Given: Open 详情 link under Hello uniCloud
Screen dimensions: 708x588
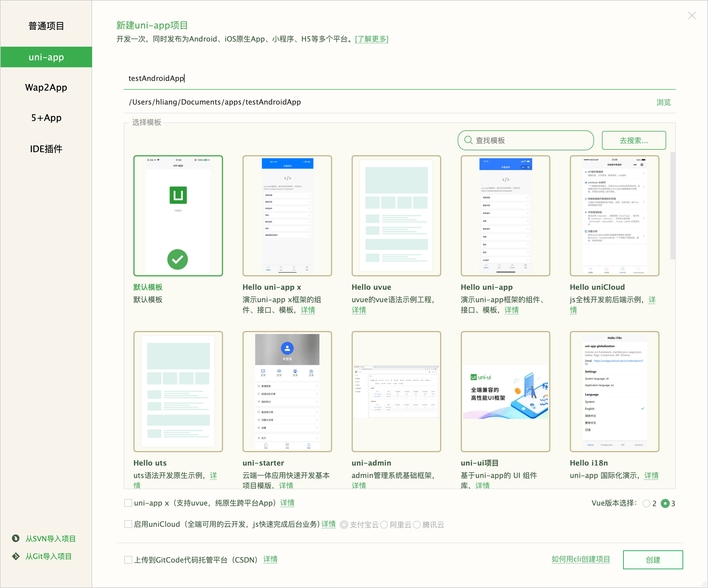Looking at the screenshot, I should pos(652,300).
